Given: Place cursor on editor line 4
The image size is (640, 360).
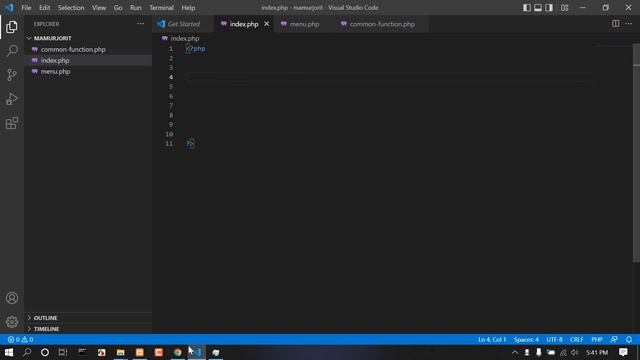Looking at the screenshot, I should 388,77.
